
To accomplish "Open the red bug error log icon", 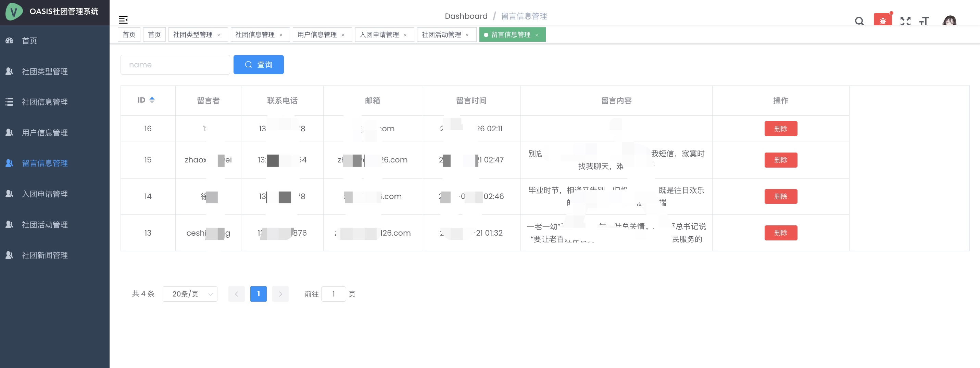I will tap(883, 20).
